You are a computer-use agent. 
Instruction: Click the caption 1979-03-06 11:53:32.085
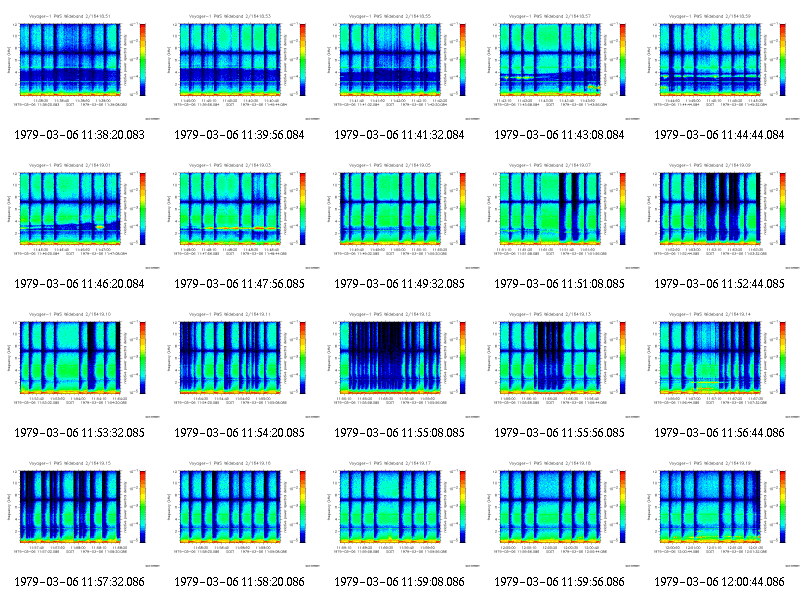point(80,433)
